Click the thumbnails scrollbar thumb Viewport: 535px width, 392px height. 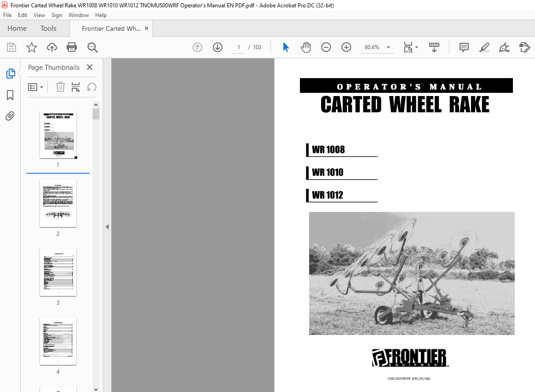96,114
